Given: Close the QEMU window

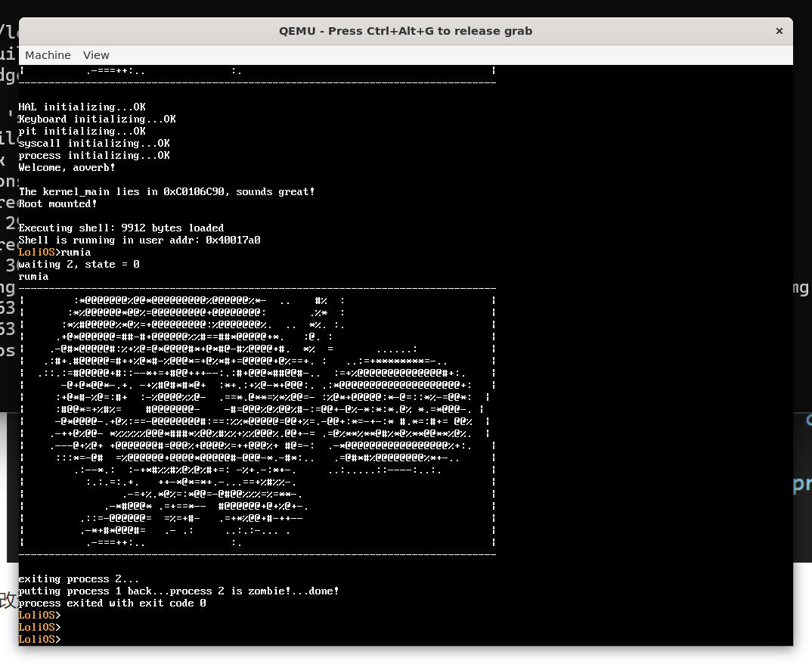Looking at the screenshot, I should tap(779, 31).
